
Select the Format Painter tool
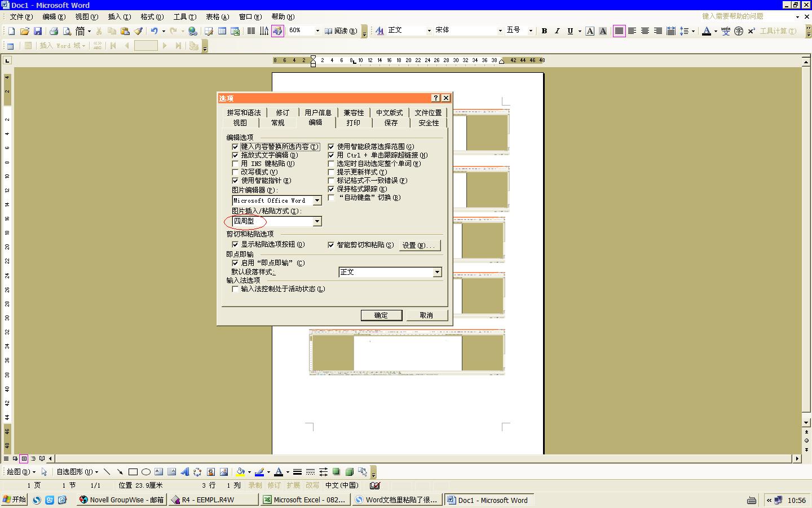point(139,31)
